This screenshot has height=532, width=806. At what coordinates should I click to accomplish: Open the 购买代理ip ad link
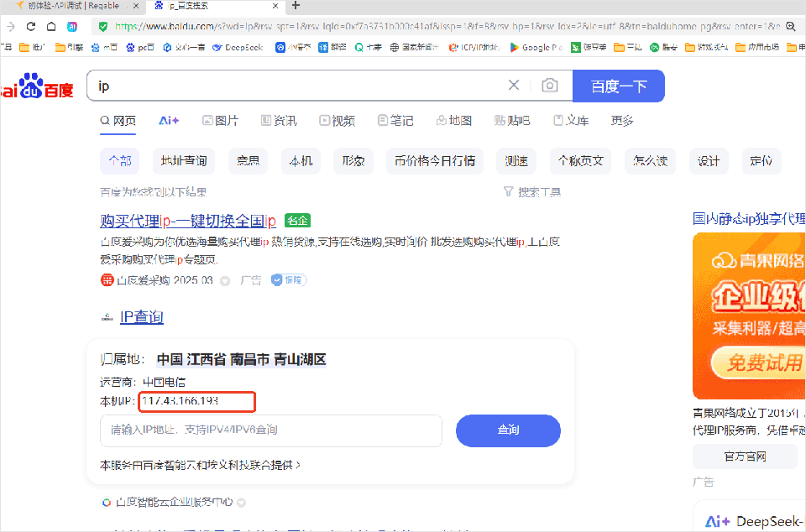tap(189, 220)
